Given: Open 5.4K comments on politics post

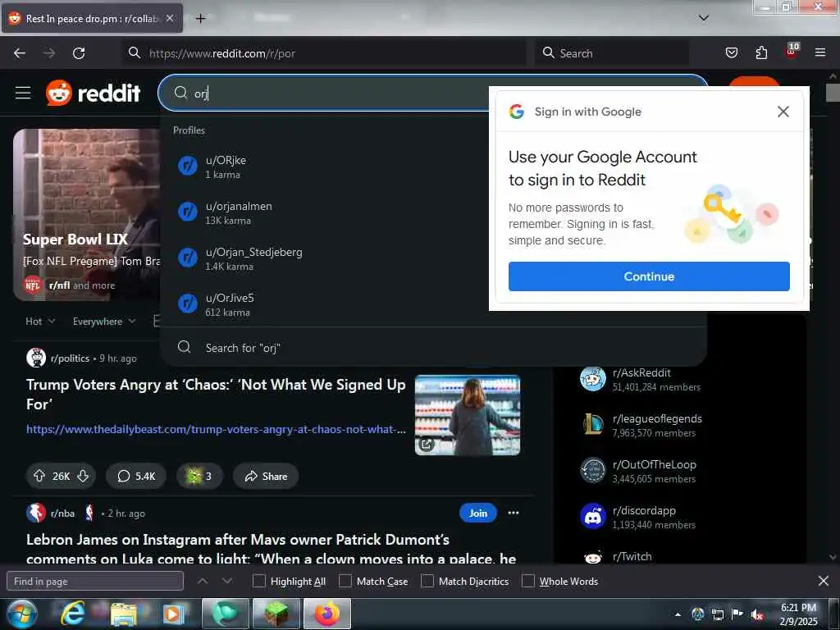Looking at the screenshot, I should point(136,476).
